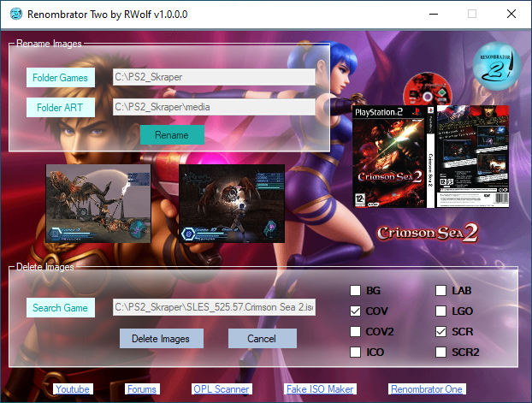Select the right dark gameplay screenshot thumbnail
This screenshot has height=403, width=532.
232,204
